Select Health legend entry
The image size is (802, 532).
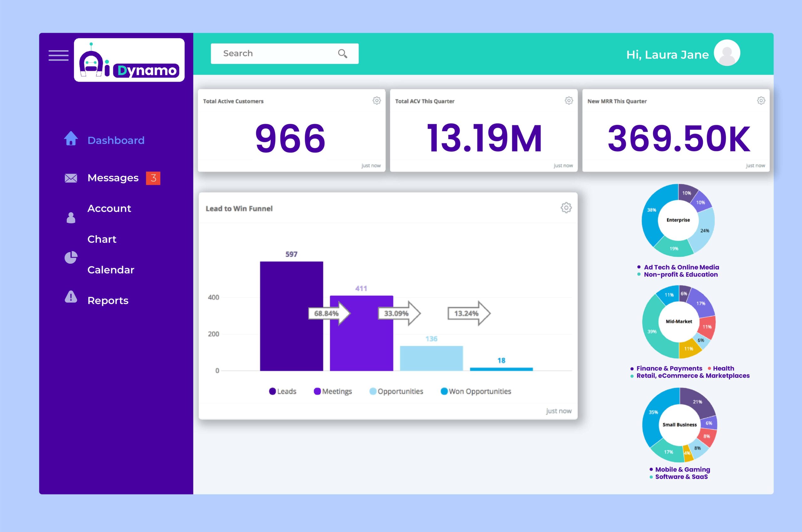(721, 369)
